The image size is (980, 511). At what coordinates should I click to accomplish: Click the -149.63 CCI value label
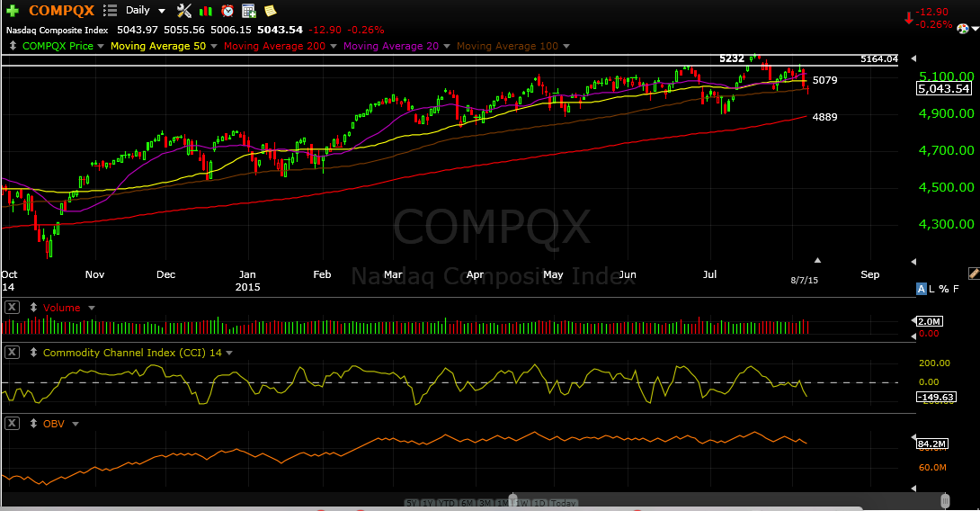[936, 397]
